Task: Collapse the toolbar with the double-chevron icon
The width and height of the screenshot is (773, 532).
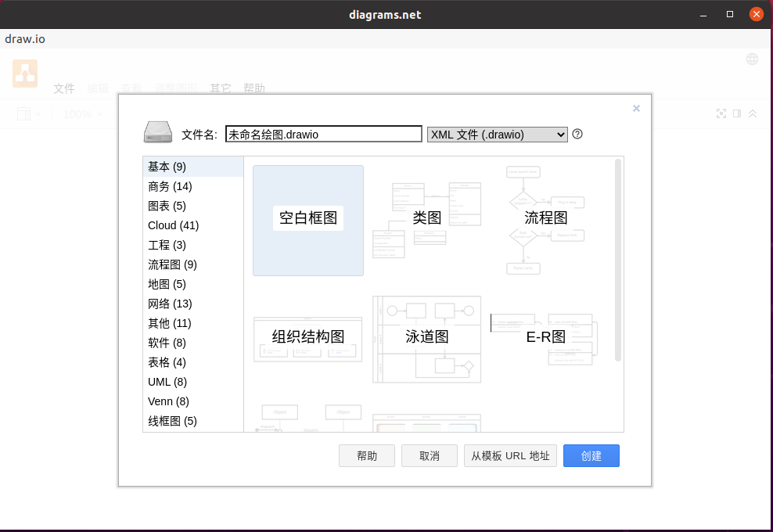Action: [753, 114]
